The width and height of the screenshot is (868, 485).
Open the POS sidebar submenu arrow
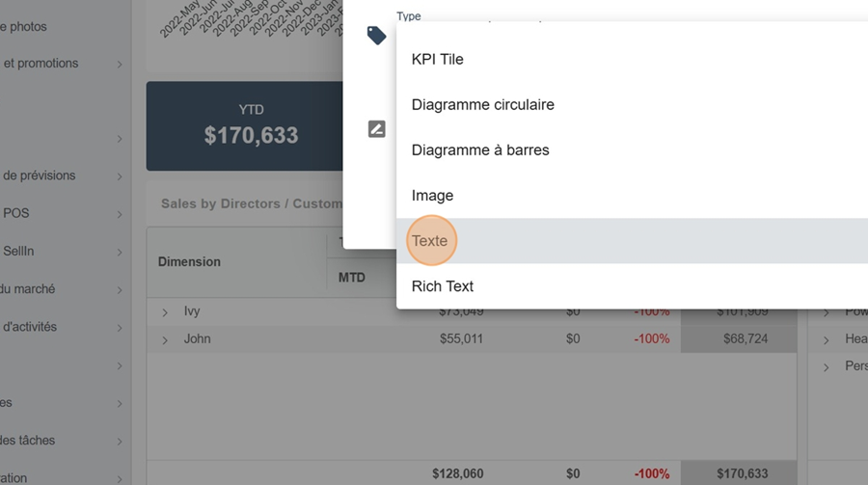pos(120,214)
